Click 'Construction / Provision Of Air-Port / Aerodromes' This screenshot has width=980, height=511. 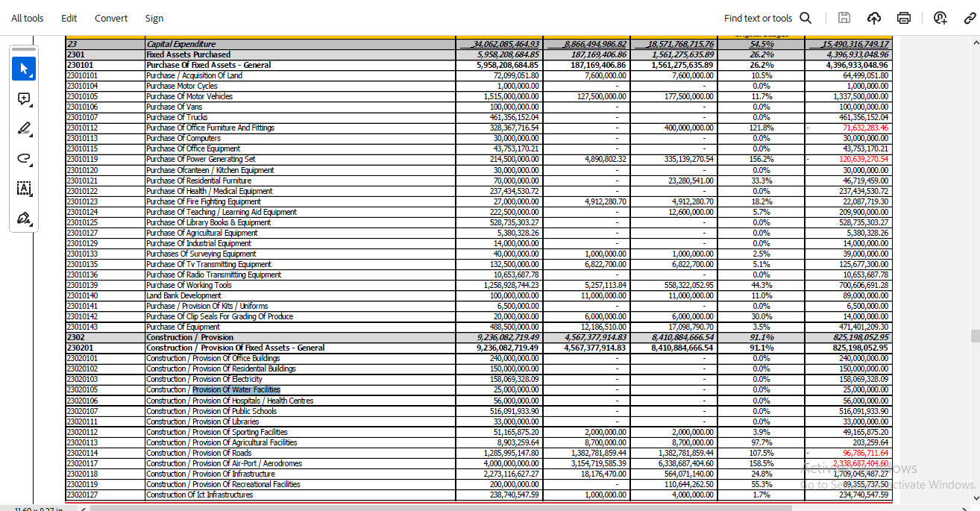(224, 463)
